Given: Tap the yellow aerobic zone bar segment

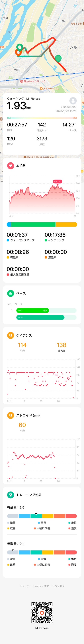Looking at the screenshot, I should click(67, 225).
